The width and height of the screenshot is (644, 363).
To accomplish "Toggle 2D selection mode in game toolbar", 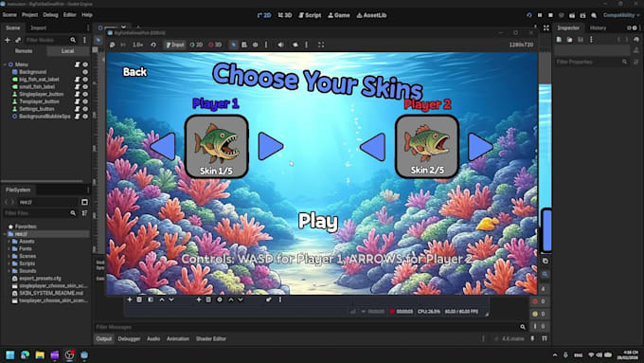I will pos(196,45).
